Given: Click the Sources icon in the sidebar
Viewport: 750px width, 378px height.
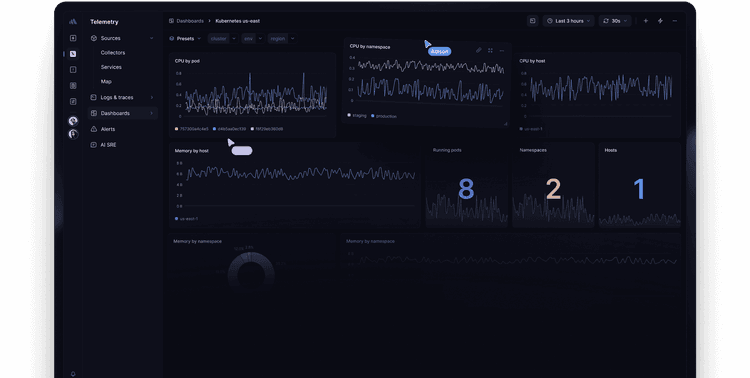Looking at the screenshot, I should [x=94, y=38].
